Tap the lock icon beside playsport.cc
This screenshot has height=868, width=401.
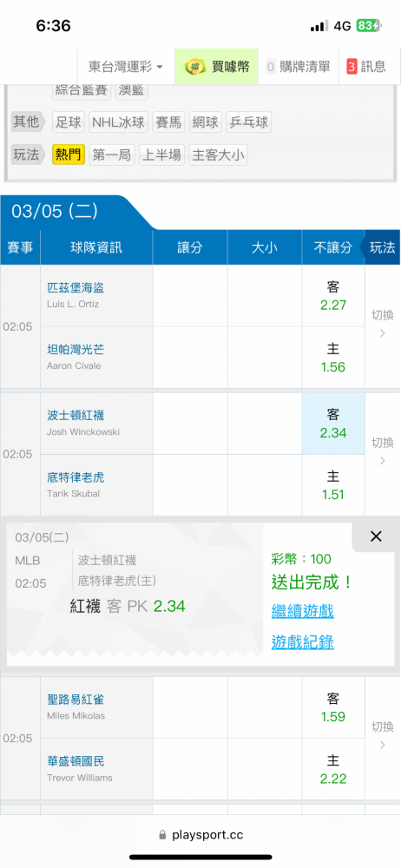[162, 835]
